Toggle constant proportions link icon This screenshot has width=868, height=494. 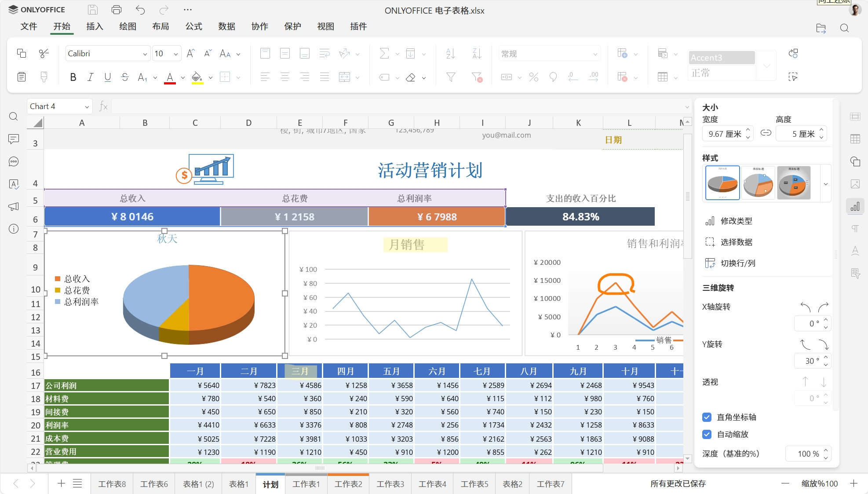click(766, 133)
